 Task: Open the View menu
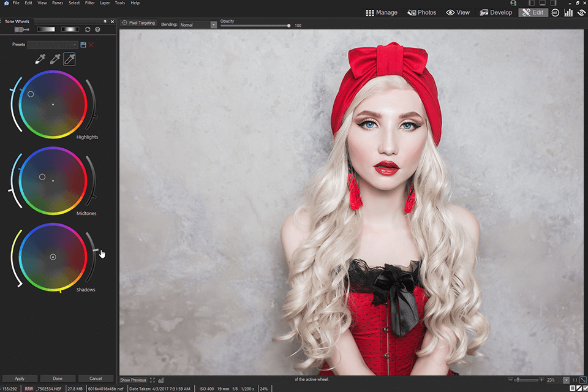42,3
